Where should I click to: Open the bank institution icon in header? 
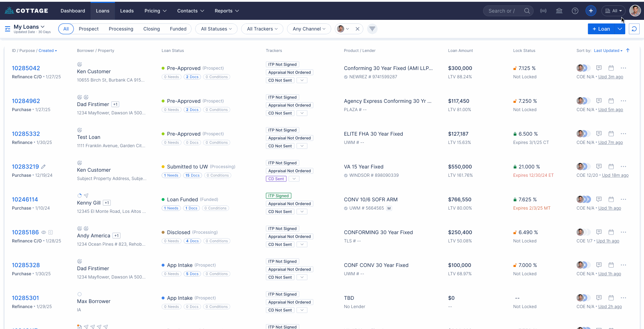click(x=559, y=11)
